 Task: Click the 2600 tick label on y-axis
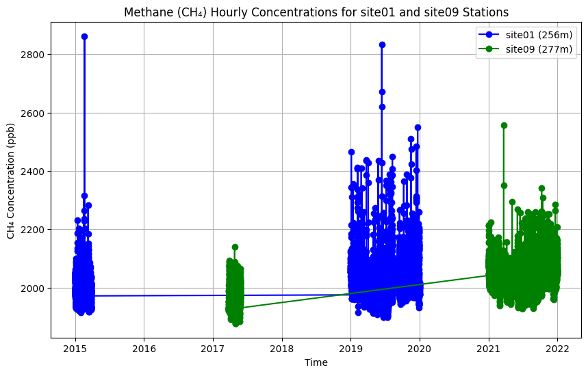pyautogui.click(x=34, y=113)
